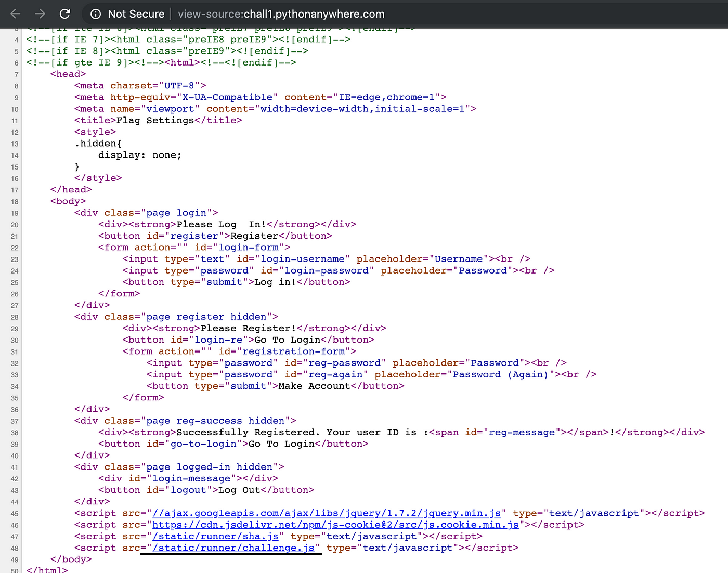
Task: Click the 'X-UA-Compatible' attribute value
Action: (x=227, y=97)
